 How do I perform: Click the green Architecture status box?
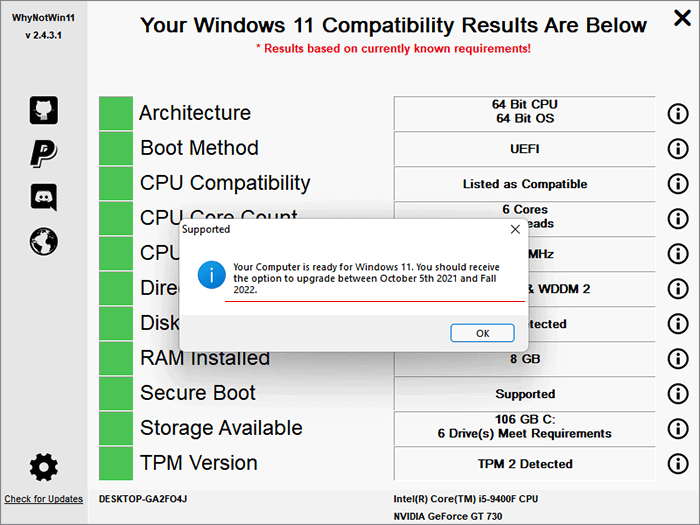point(116,113)
